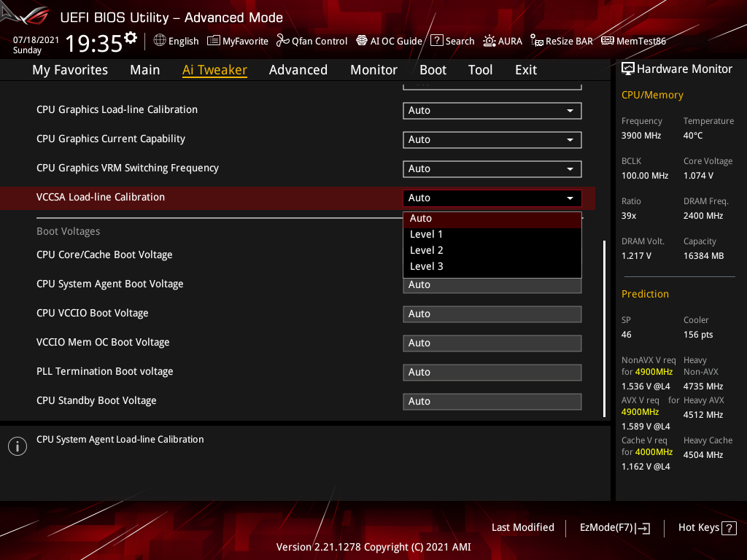Open the Monitor tab

[x=373, y=69]
